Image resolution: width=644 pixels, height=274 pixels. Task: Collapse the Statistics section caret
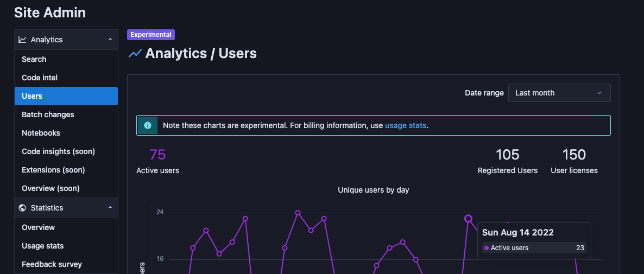tap(110, 208)
